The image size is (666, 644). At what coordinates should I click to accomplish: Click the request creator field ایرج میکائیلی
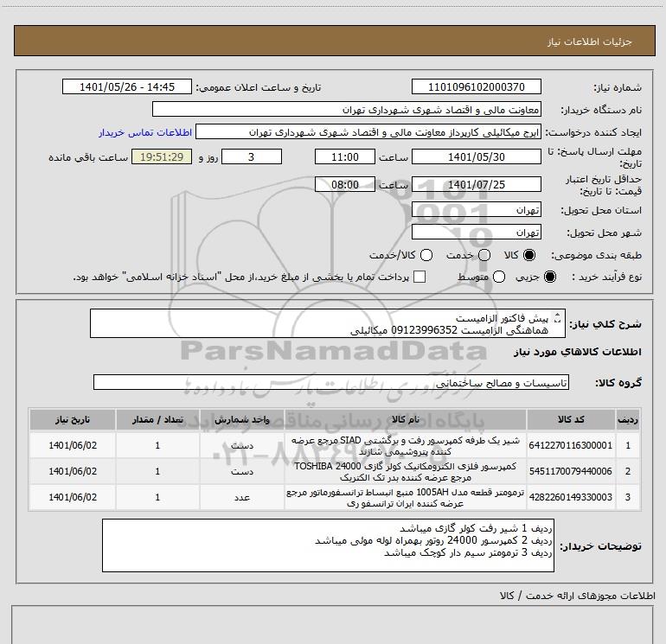point(368,131)
